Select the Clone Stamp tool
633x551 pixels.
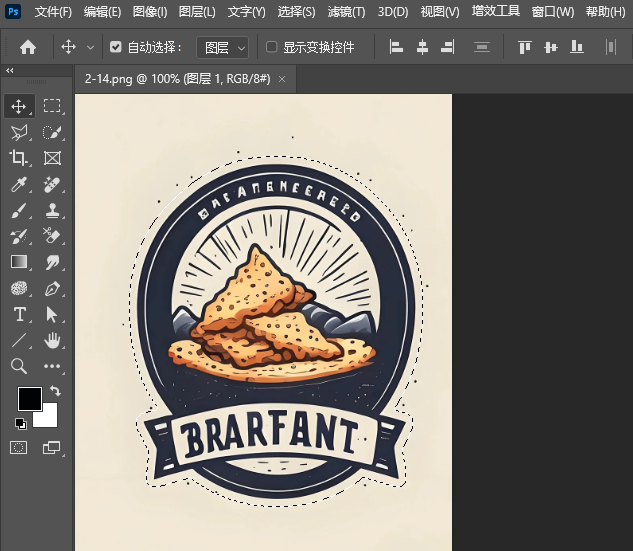(52, 210)
